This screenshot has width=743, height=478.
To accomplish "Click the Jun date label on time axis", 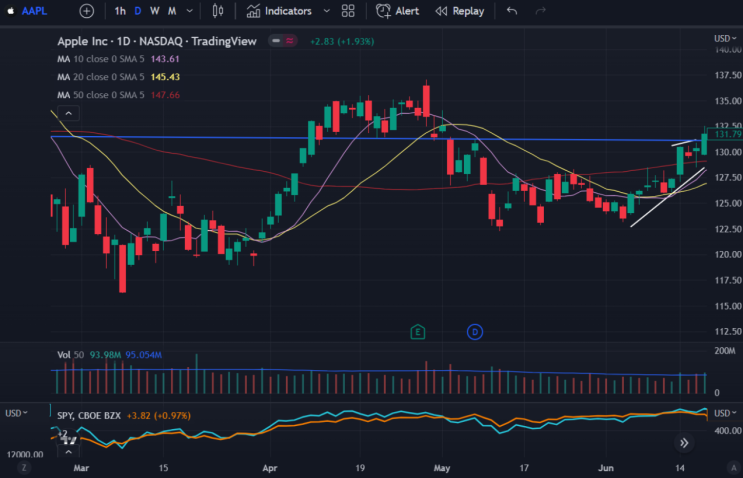I will 606,468.
